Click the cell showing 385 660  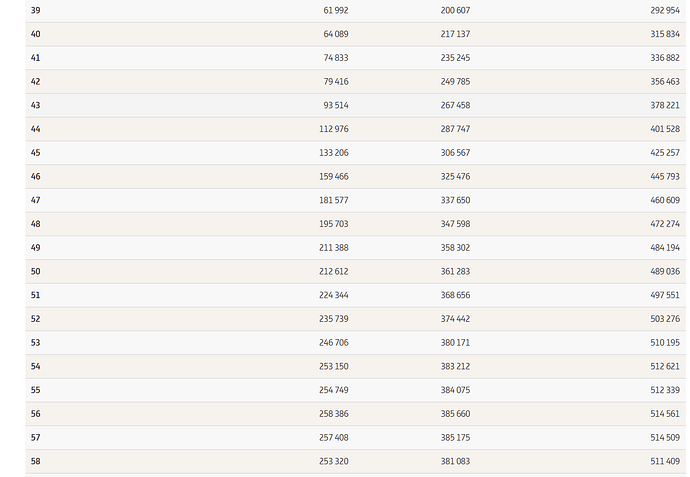point(455,414)
